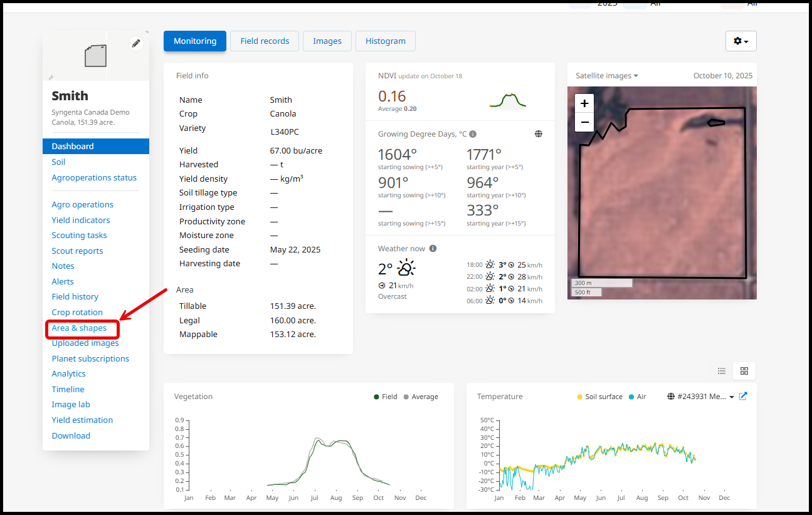Click the Smith field shape thumbnail
Screen dimensions: 812x515
click(x=96, y=56)
